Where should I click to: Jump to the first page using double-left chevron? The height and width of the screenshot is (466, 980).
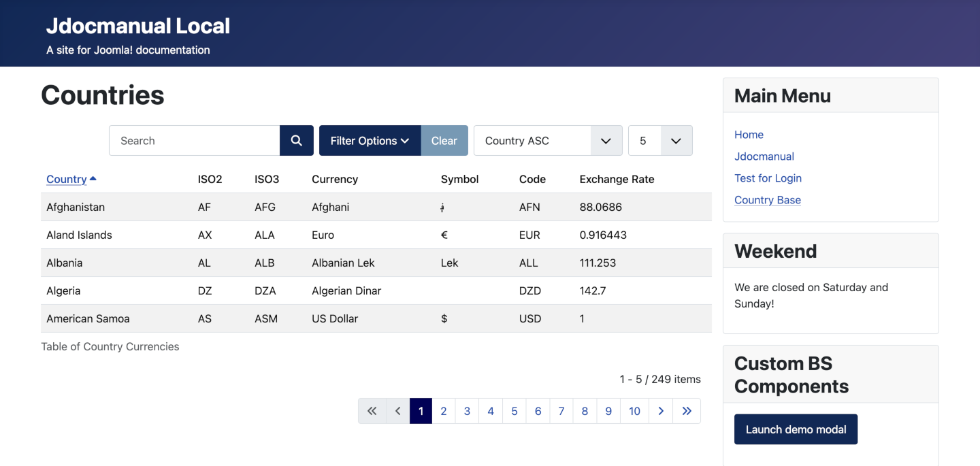(372, 411)
